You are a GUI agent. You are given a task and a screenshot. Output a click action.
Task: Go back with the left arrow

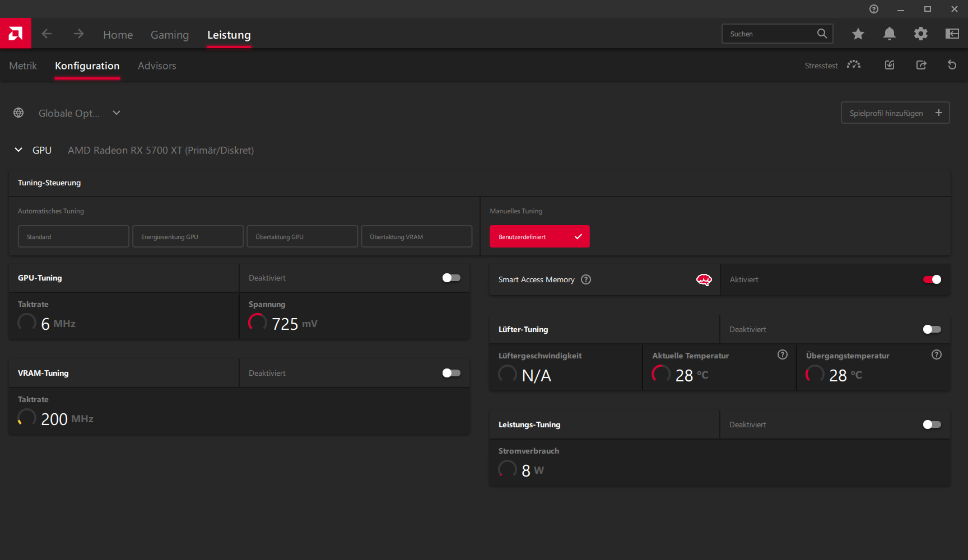(46, 34)
